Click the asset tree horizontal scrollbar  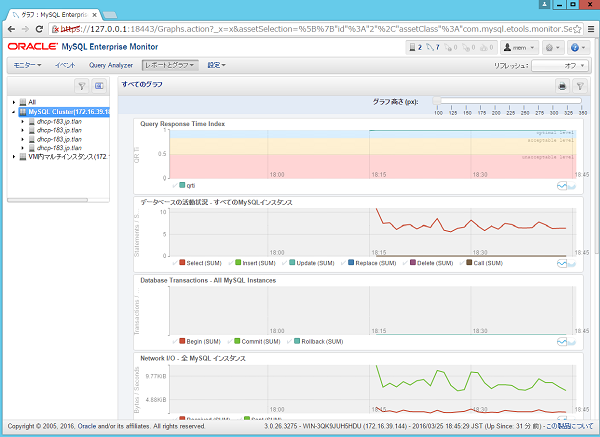pos(48,200)
